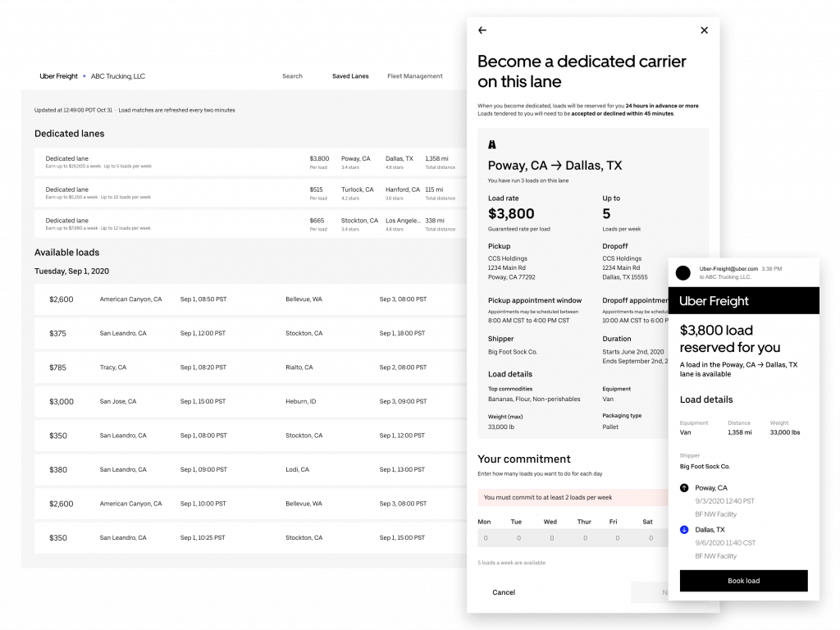Select the $785 Tracy, CA load row
This screenshot has width=840, height=630.
tap(250, 367)
